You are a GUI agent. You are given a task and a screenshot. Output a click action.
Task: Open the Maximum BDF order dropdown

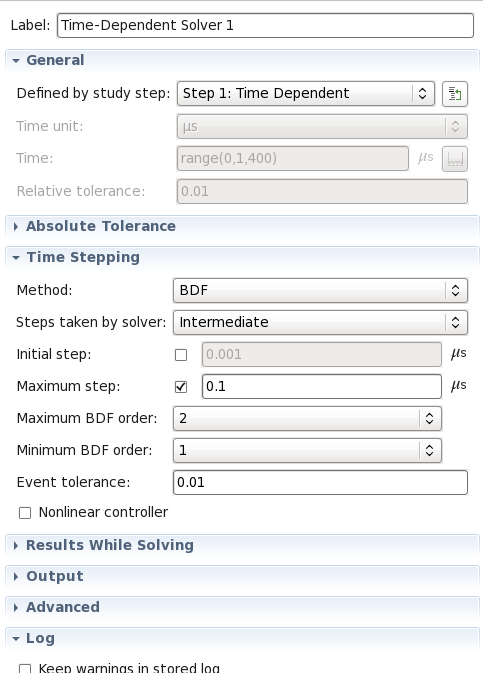pyautogui.click(x=307, y=418)
